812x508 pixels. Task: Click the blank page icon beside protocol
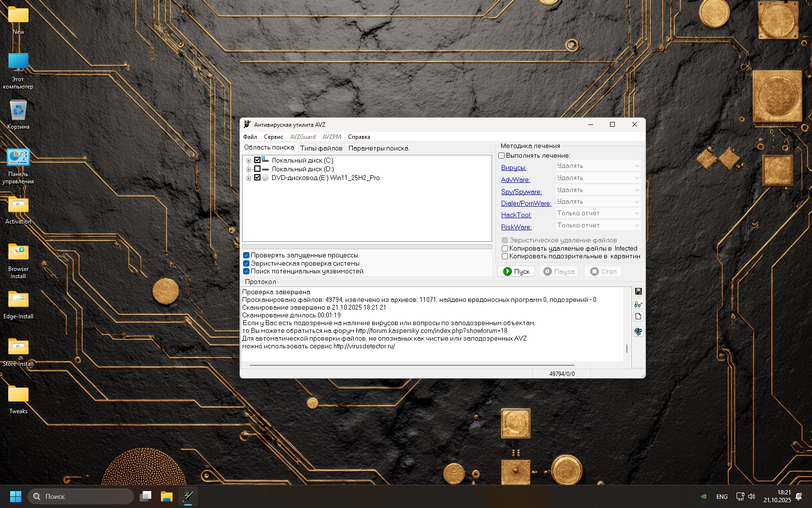(638, 316)
